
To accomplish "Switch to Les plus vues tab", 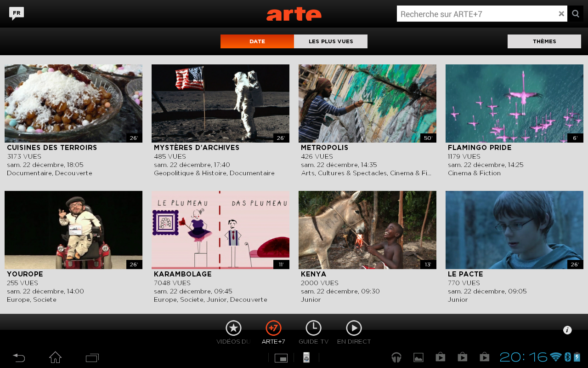I will point(331,41).
